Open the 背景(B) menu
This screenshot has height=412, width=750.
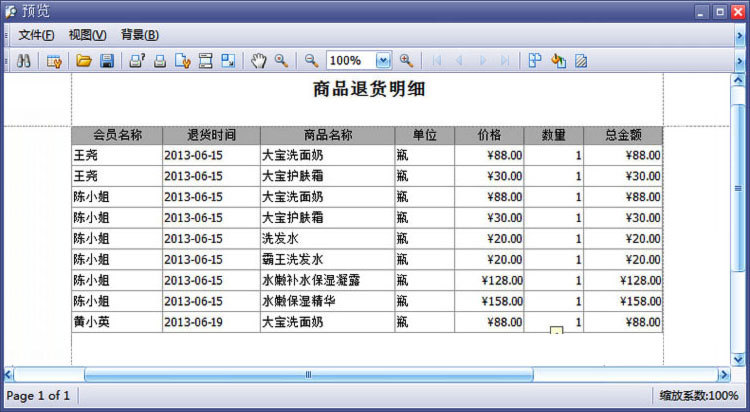click(140, 35)
